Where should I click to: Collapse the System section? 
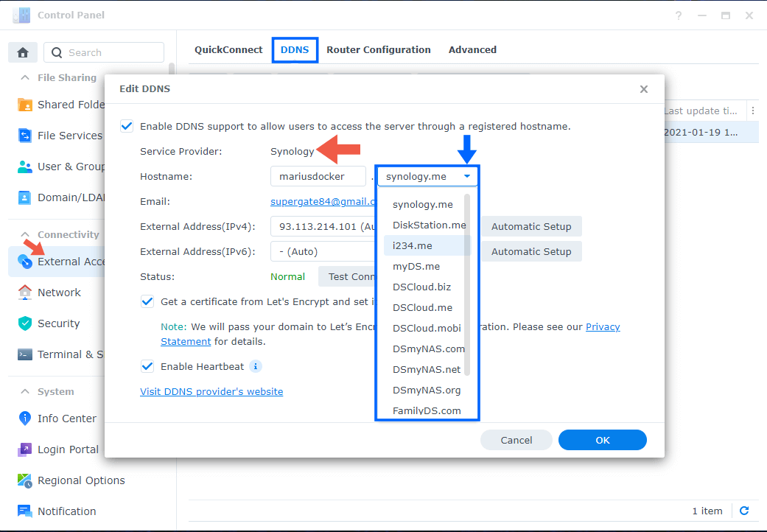pyautogui.click(x=25, y=392)
